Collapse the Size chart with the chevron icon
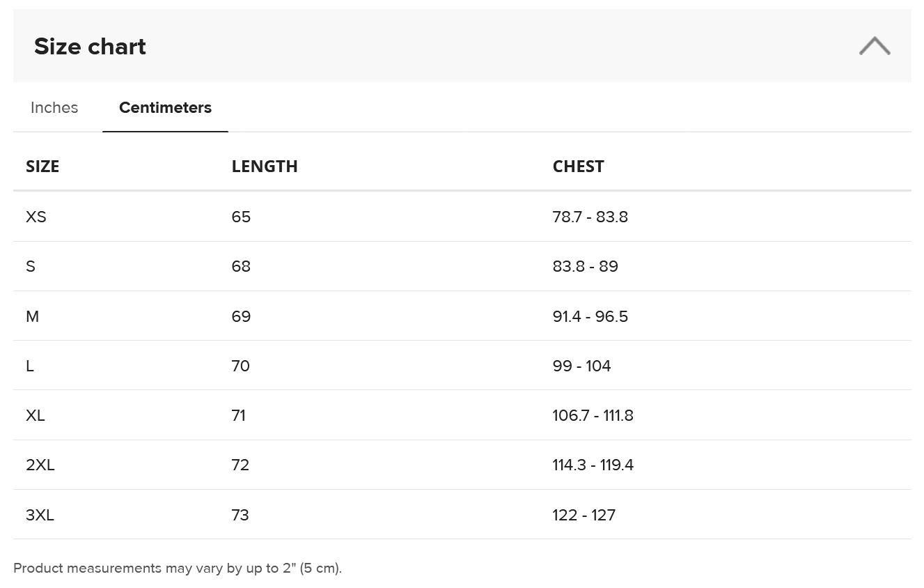 click(x=875, y=46)
